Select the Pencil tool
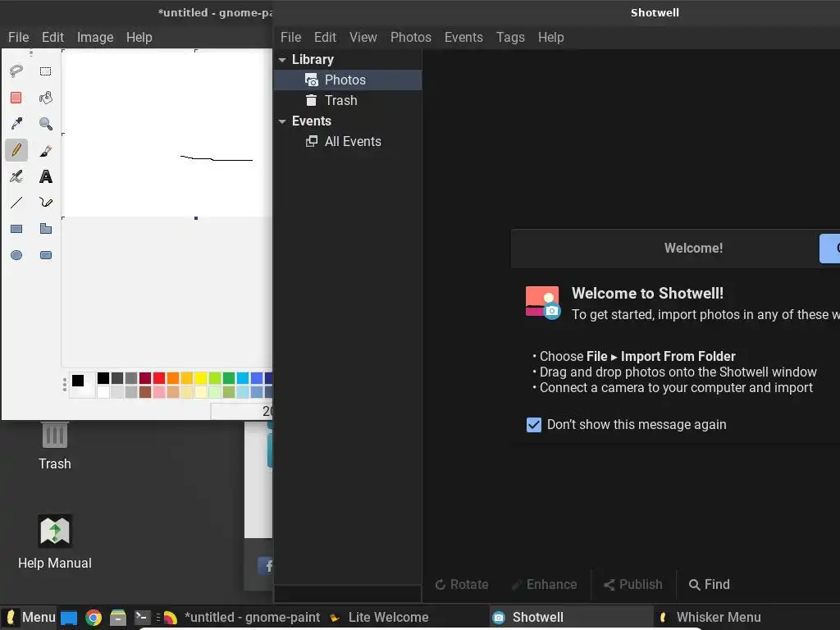This screenshot has height=630, width=840. point(16,150)
